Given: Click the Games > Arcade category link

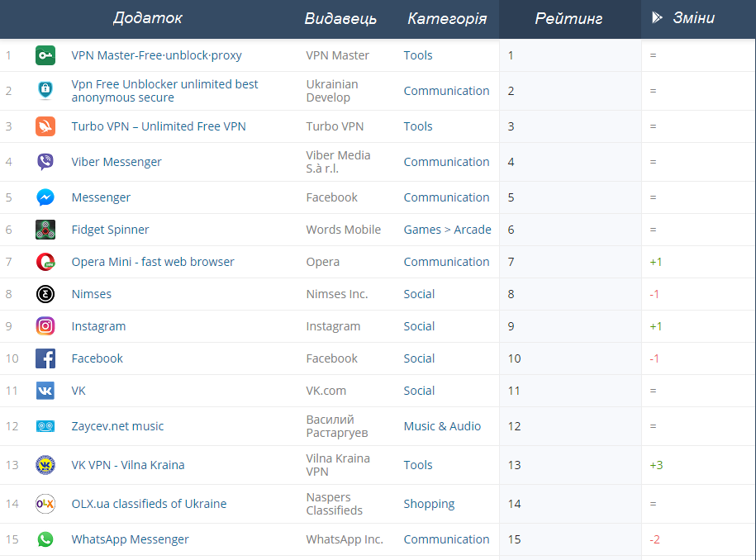Looking at the screenshot, I should pos(448,230).
